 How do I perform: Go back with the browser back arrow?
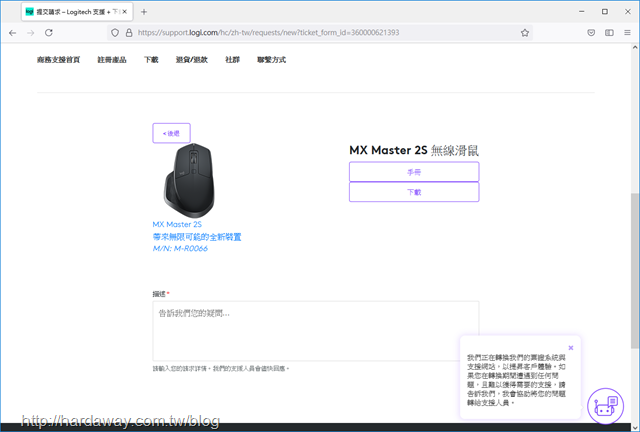[x=13, y=33]
